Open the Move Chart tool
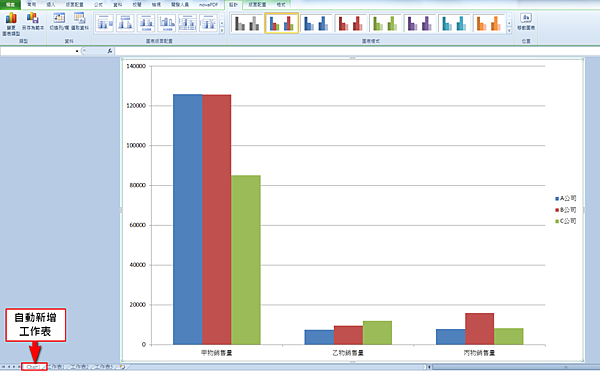 pos(526,21)
